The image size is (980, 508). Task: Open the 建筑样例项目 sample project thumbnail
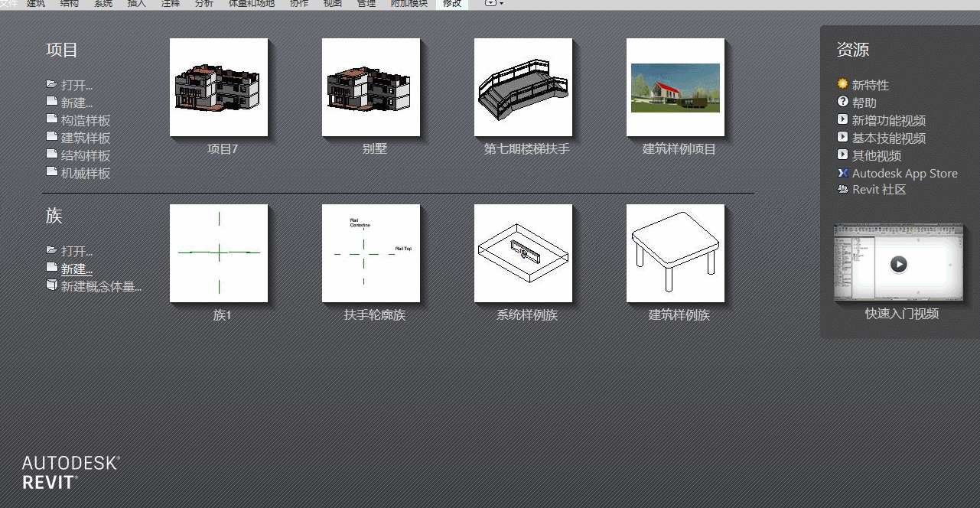point(676,87)
